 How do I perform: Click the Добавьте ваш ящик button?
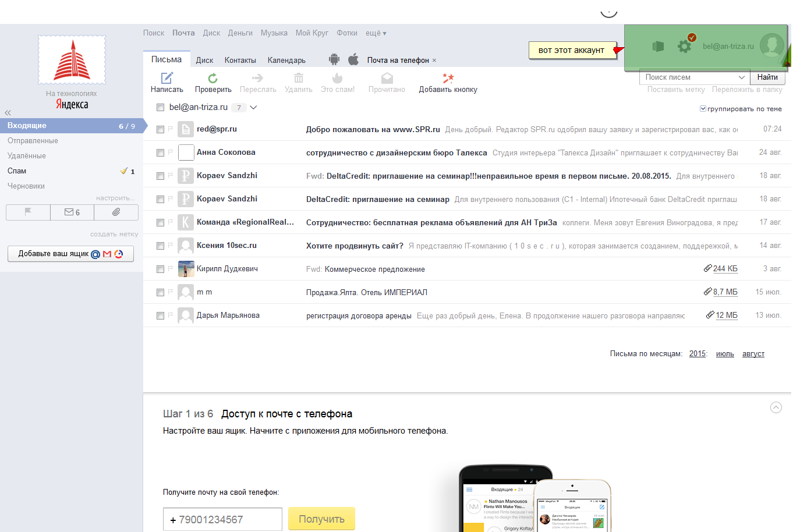click(x=70, y=254)
